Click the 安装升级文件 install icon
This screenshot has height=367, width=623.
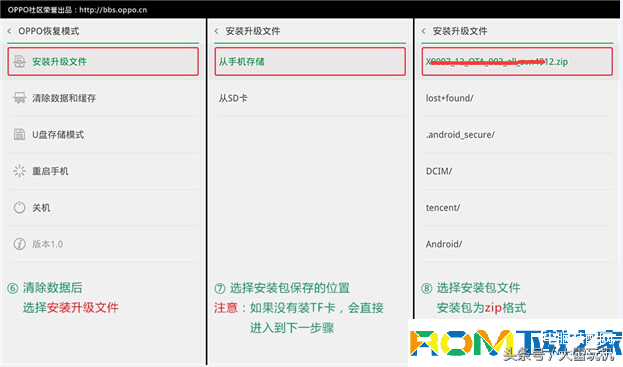click(x=19, y=62)
